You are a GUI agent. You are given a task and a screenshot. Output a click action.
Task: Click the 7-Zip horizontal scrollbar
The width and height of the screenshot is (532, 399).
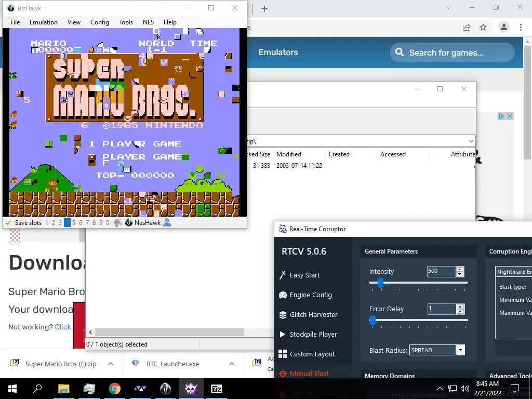coord(169,332)
